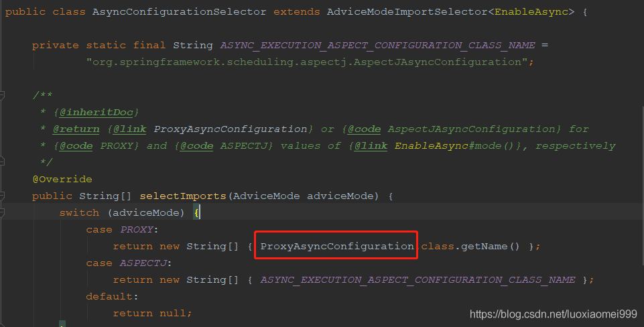
Task: Collapse the switch block fold marker
Action: pyautogui.click(x=2, y=213)
